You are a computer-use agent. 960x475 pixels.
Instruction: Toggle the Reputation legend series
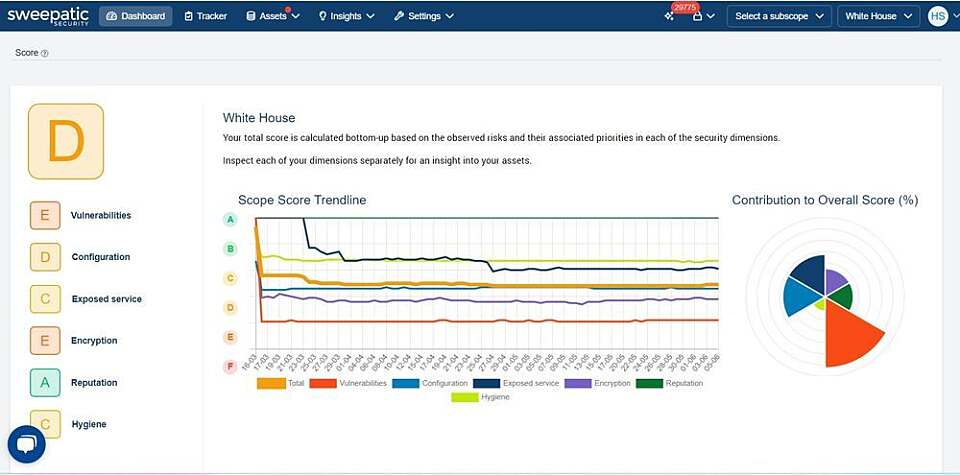tap(670, 383)
